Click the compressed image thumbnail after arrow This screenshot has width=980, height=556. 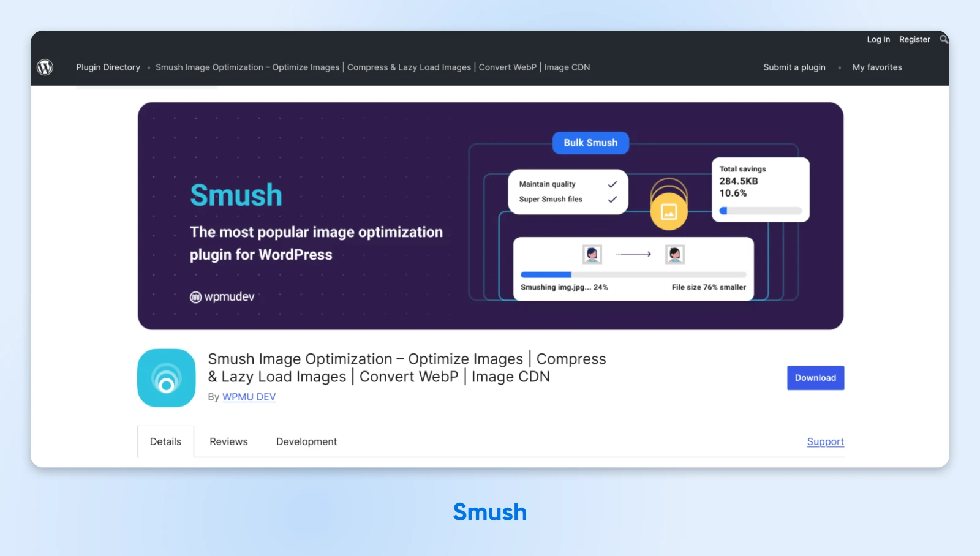pos(674,254)
